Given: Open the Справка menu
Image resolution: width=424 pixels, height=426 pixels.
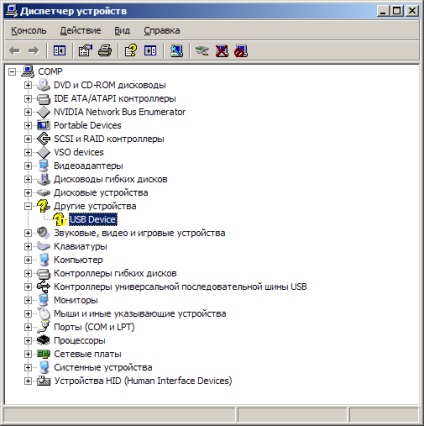Looking at the screenshot, I should [162, 31].
